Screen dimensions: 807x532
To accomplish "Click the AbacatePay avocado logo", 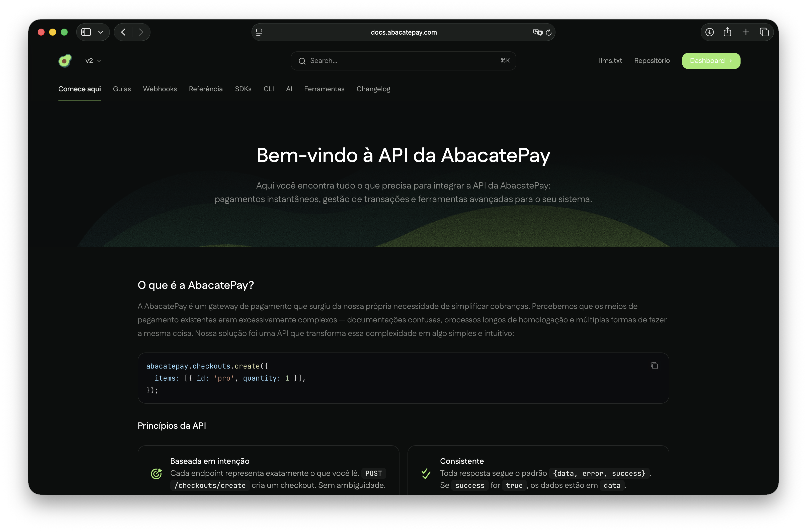I will tap(65, 61).
